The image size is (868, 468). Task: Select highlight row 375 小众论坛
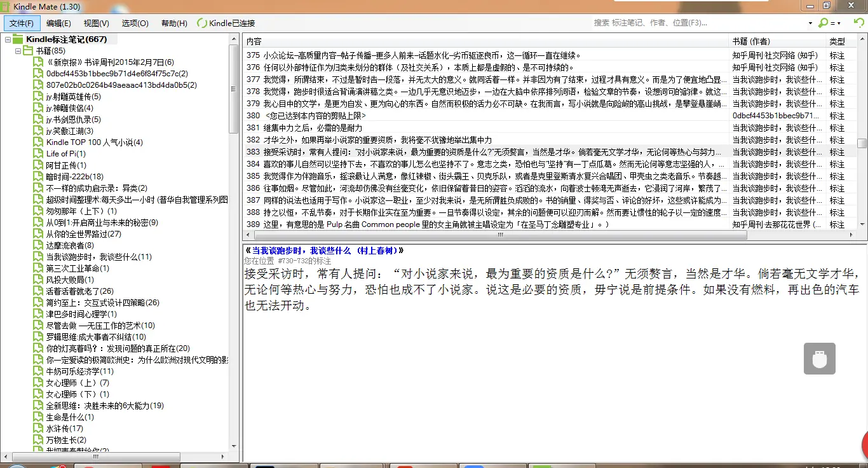550,55
